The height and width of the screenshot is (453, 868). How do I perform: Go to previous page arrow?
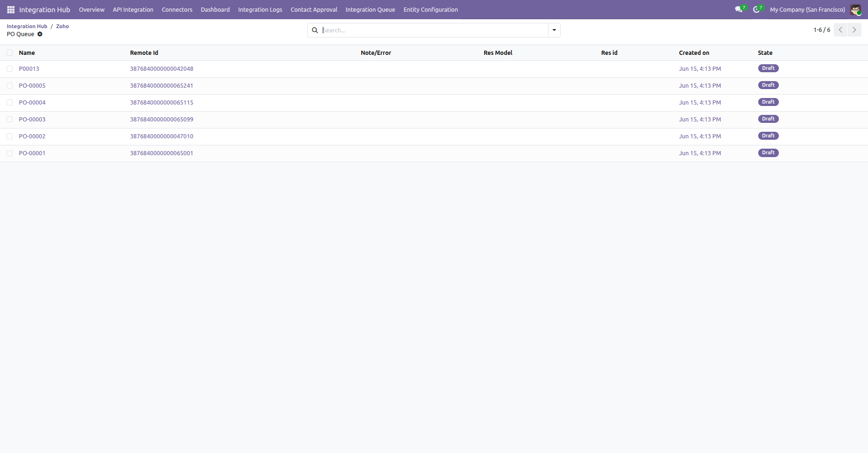841,30
